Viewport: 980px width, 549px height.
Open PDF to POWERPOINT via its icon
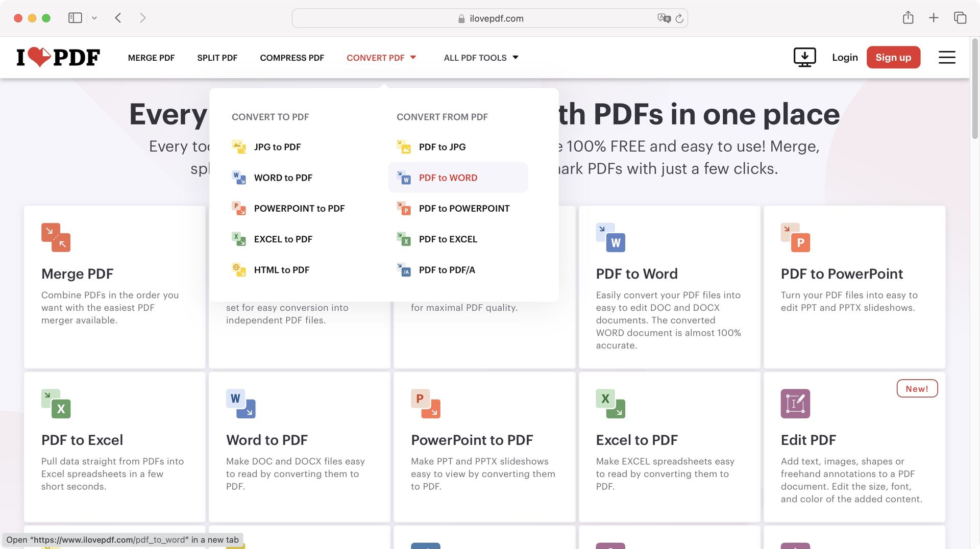(404, 208)
